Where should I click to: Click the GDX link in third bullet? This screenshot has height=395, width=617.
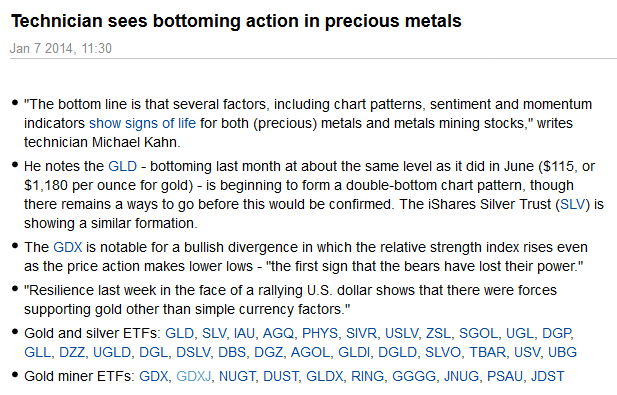click(x=68, y=247)
